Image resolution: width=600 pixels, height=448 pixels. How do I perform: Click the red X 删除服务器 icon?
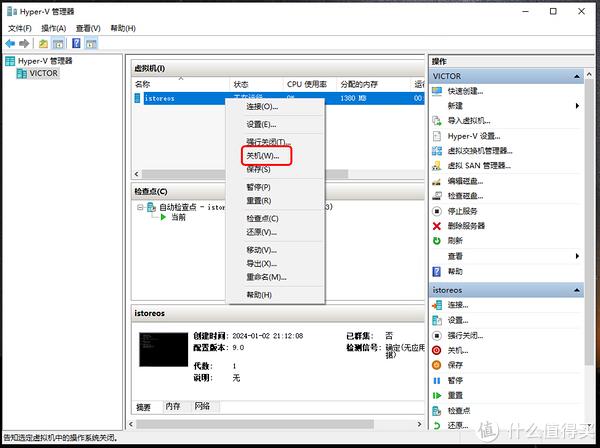pyautogui.click(x=437, y=226)
